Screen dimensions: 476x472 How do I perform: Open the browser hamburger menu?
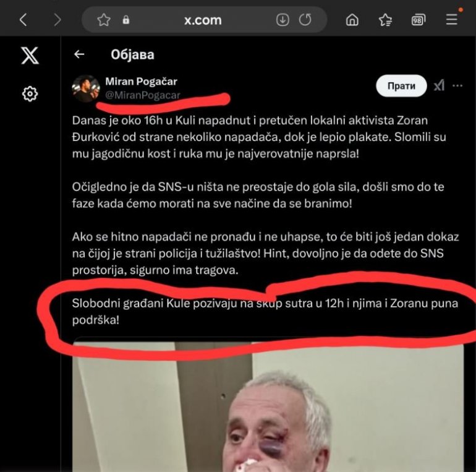[452, 19]
